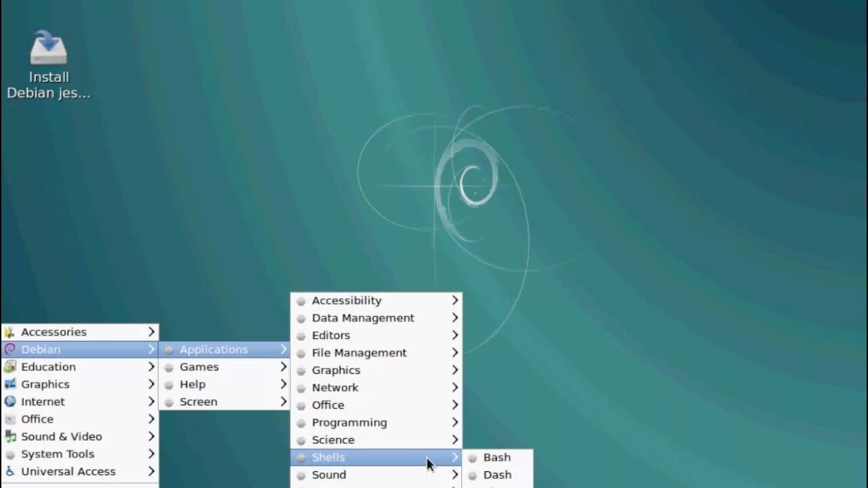868x488 pixels.
Task: Expand the Accessibility submenu arrow
Action: pos(455,300)
